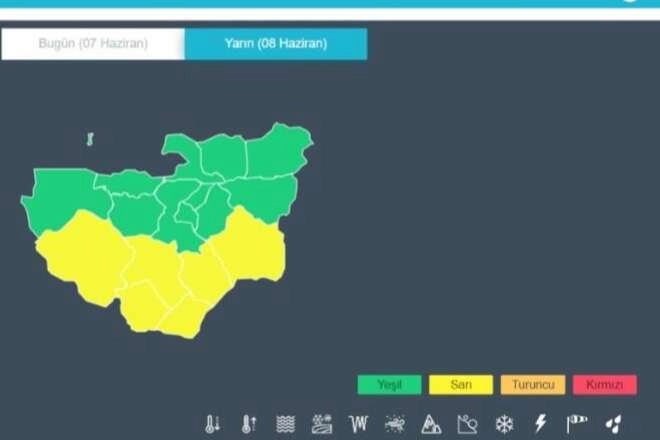Choose the snow melt mountain icon
The image size is (660, 440).
tap(431, 424)
